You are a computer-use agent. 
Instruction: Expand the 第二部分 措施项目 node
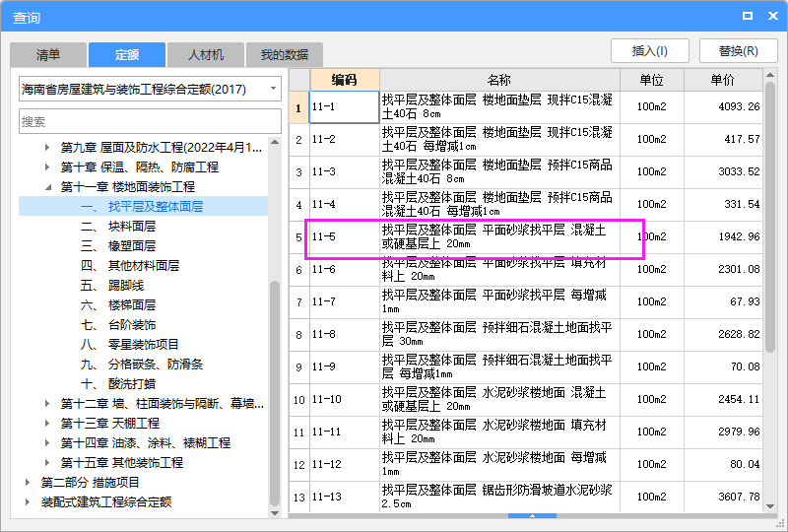click(28, 483)
